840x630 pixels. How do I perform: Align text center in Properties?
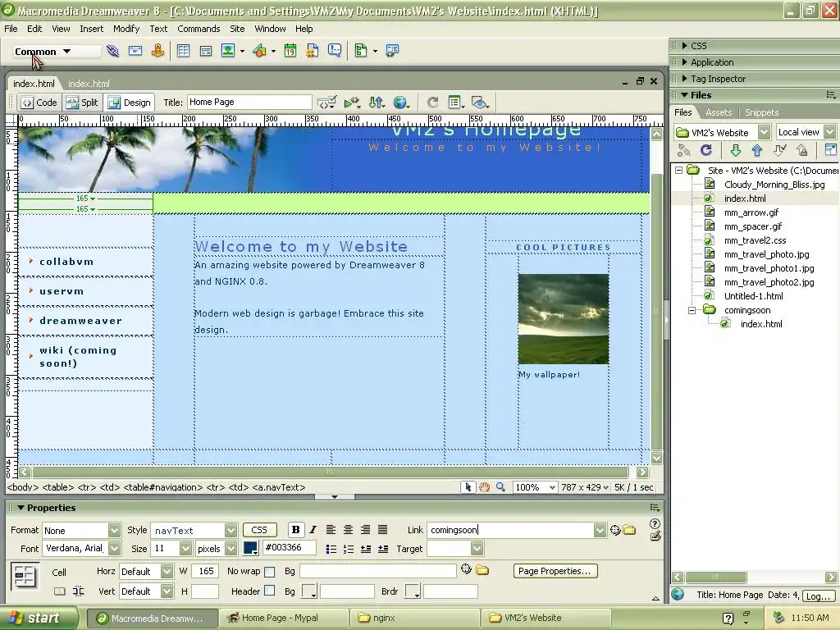(x=348, y=530)
